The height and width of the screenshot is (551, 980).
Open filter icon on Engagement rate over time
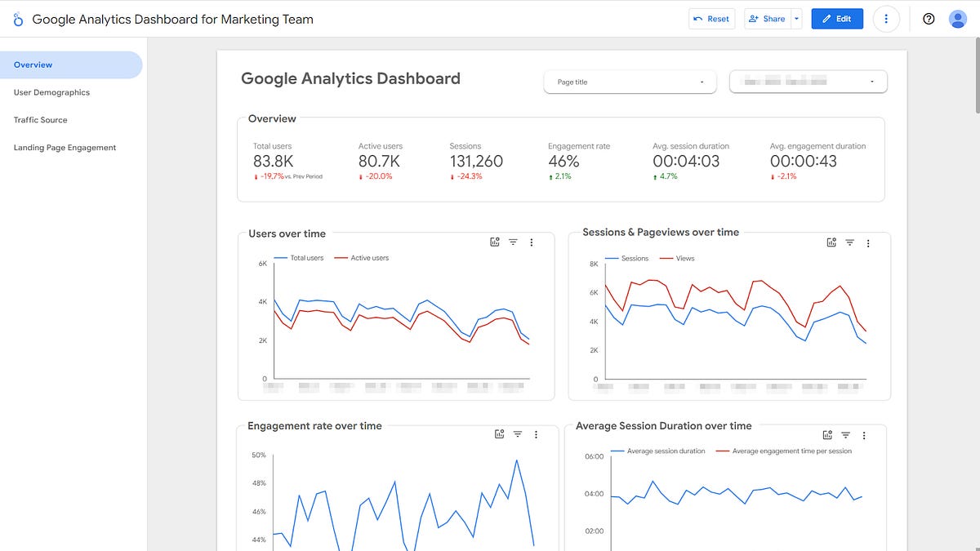click(x=518, y=434)
